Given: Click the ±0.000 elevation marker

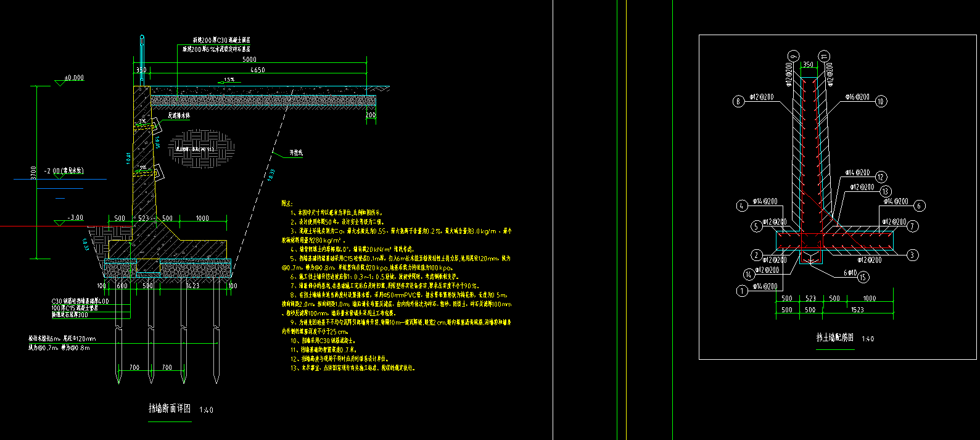Looking at the screenshot, I should point(74,78).
